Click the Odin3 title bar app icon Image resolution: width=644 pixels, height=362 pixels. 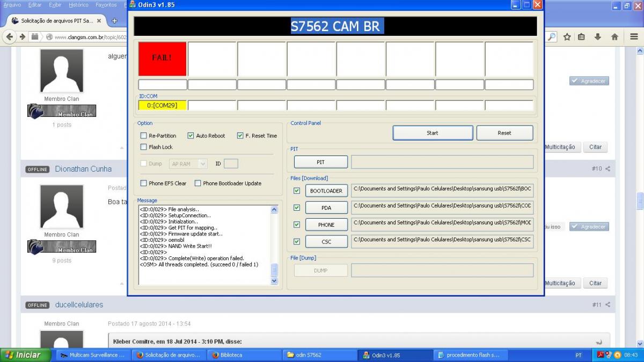[133, 5]
